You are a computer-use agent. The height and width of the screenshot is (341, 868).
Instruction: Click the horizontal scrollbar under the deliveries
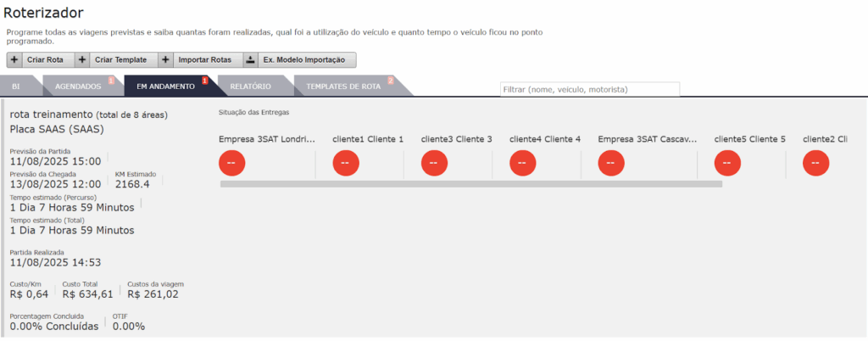tap(470, 183)
